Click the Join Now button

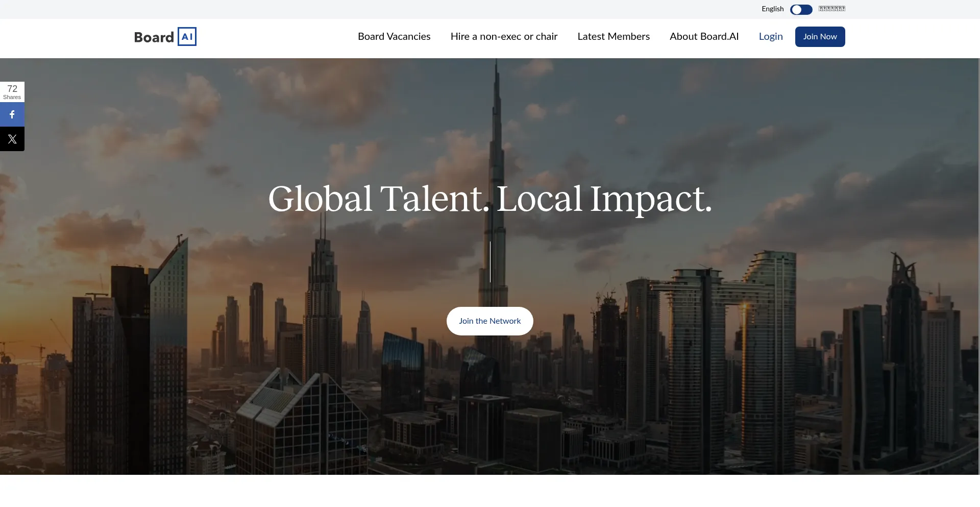(820, 37)
